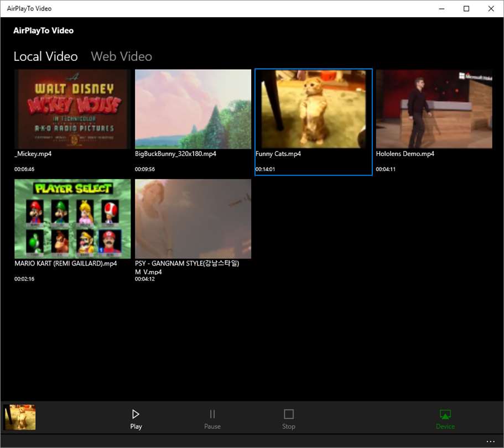Click the 00:04:11 duration label
504x448 pixels.
[x=386, y=169]
